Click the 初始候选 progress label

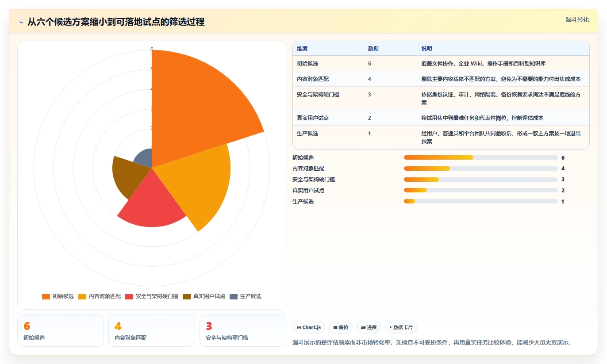pyautogui.click(x=303, y=157)
